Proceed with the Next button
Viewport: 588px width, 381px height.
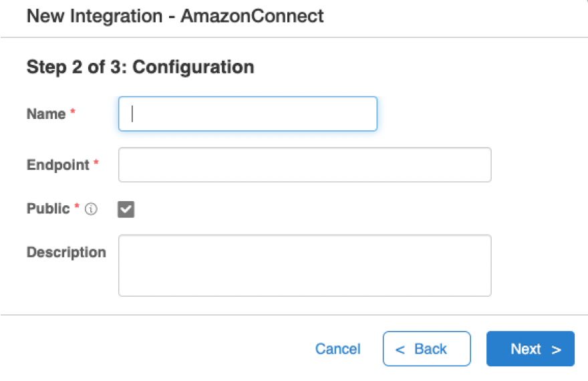pyautogui.click(x=531, y=349)
